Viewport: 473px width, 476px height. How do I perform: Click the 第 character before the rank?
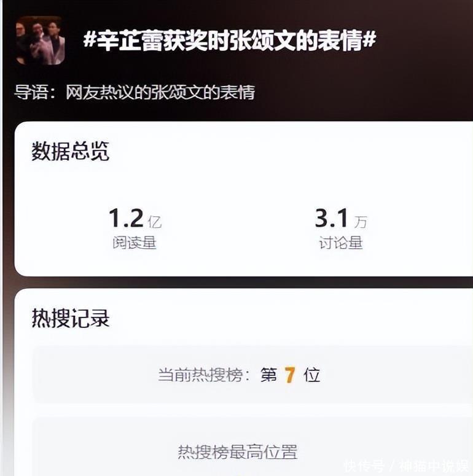(x=269, y=375)
